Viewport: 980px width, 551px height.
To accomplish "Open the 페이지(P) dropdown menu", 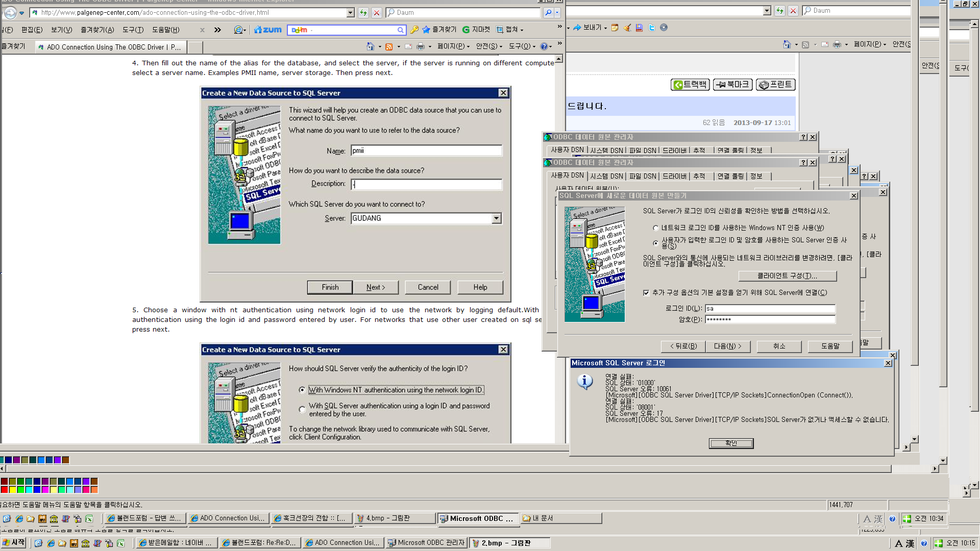I will tap(453, 46).
